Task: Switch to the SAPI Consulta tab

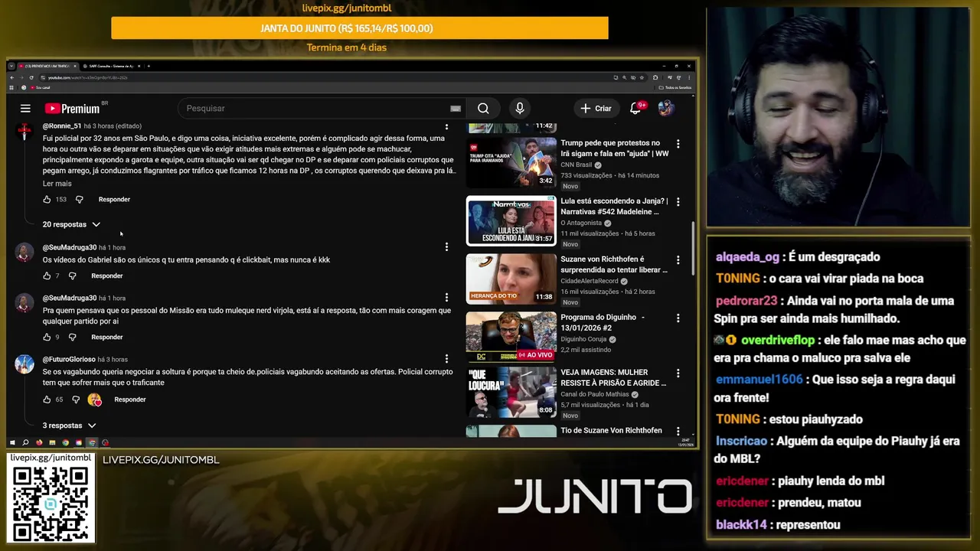Action: pyautogui.click(x=111, y=66)
